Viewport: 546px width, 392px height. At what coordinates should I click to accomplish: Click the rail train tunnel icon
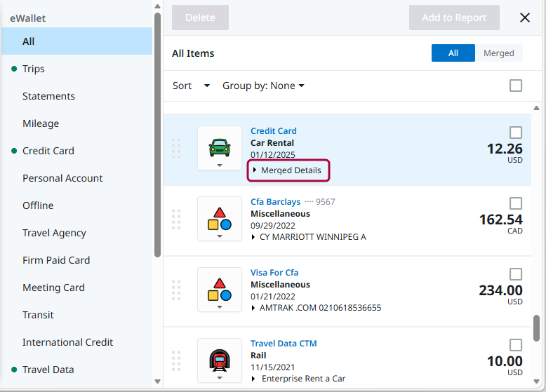pyautogui.click(x=220, y=360)
